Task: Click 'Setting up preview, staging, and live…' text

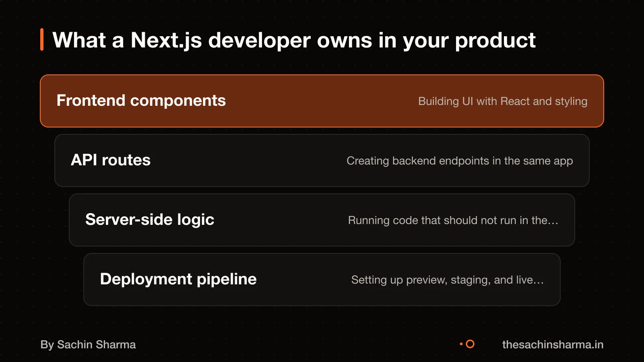Action: click(448, 280)
